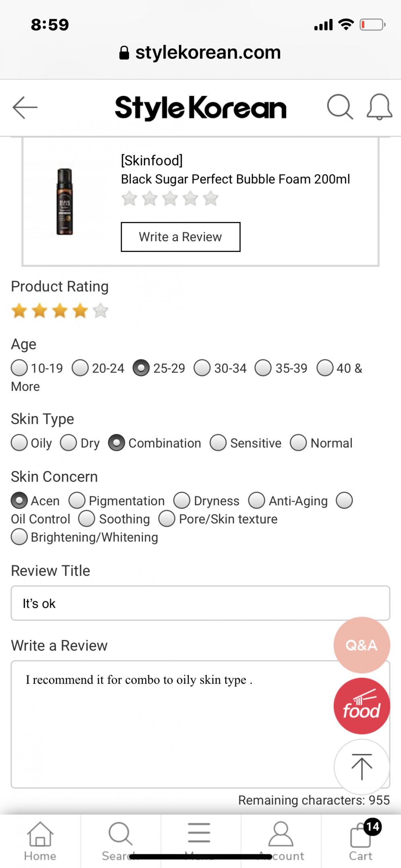Tap the Black Sugar foam product thumbnail
The height and width of the screenshot is (868, 401).
pyautogui.click(x=64, y=201)
